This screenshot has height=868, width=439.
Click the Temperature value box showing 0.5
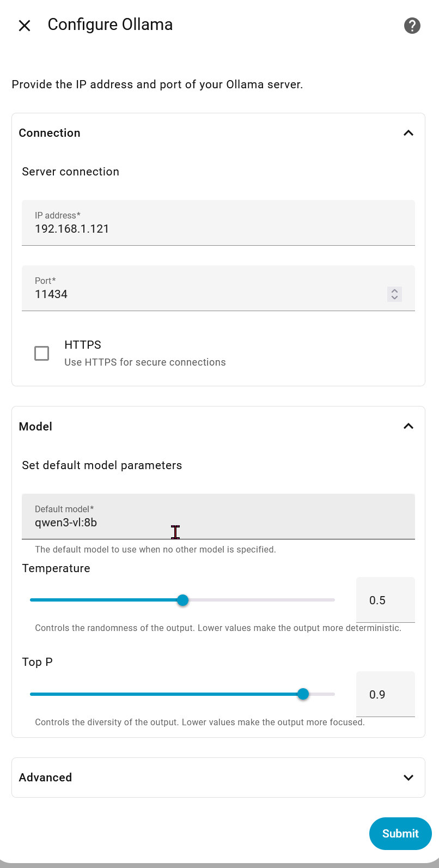pyautogui.click(x=385, y=600)
